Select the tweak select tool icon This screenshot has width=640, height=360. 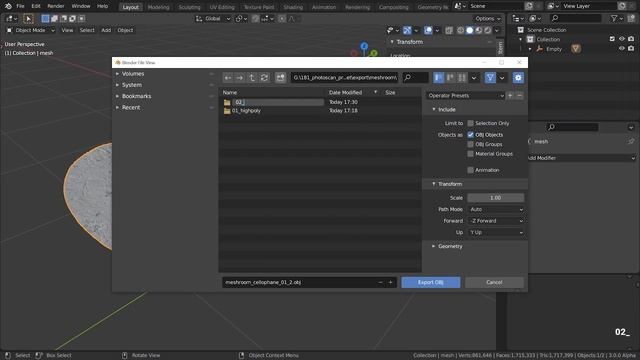[x=28, y=19]
